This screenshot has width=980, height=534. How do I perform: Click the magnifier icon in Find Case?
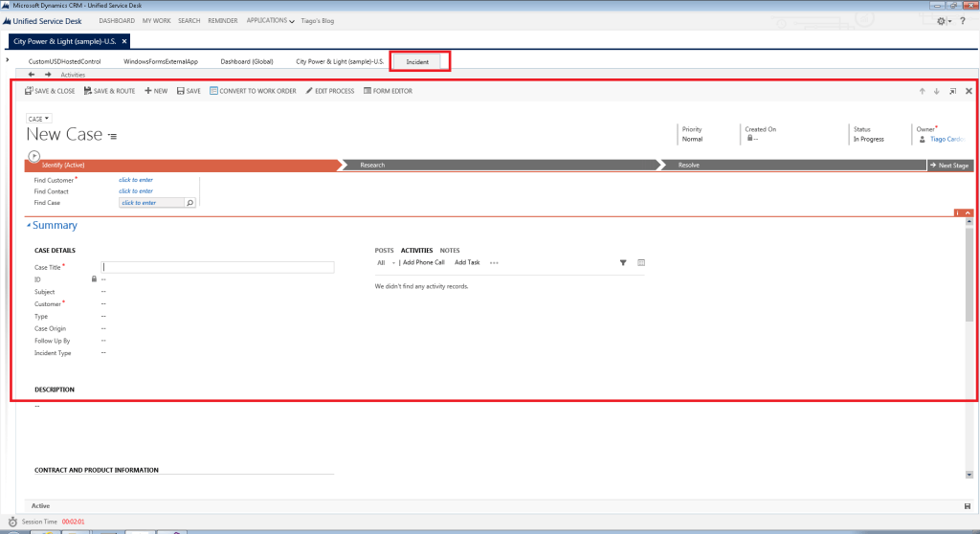pyautogui.click(x=189, y=203)
